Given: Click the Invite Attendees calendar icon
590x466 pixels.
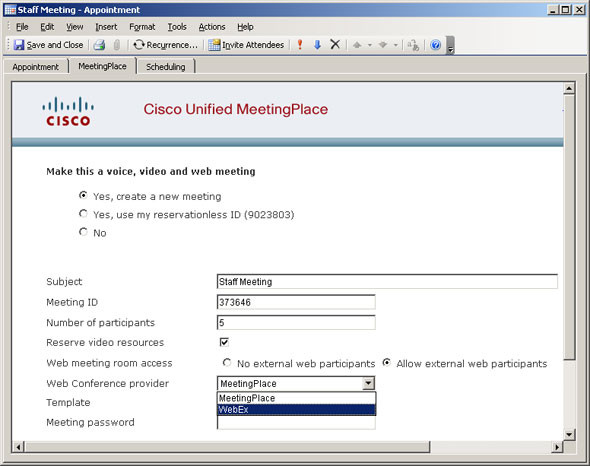Looking at the screenshot, I should 214,45.
